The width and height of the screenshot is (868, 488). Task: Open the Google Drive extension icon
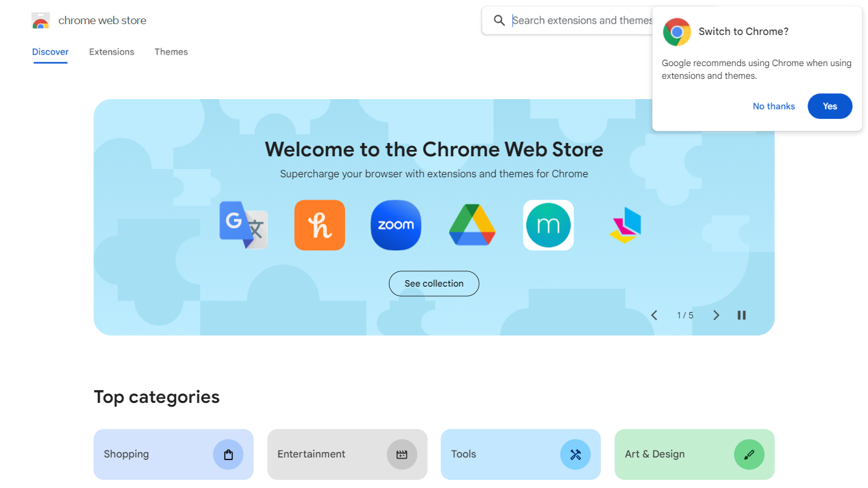point(472,225)
